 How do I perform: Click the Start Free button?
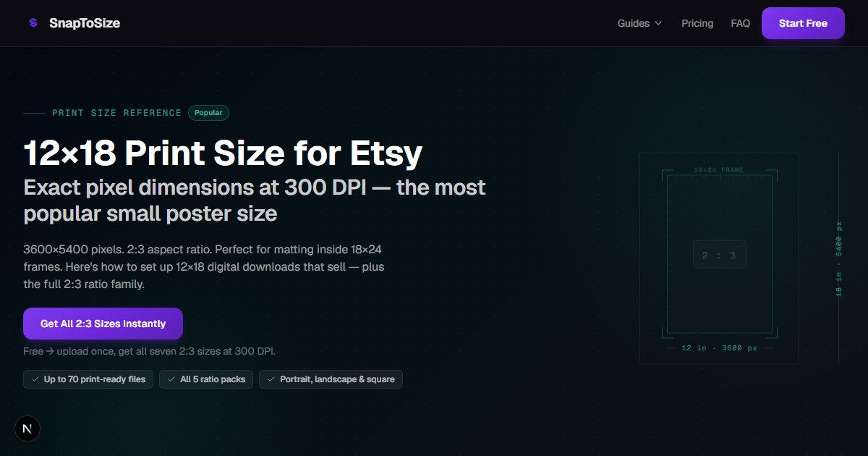coord(803,23)
